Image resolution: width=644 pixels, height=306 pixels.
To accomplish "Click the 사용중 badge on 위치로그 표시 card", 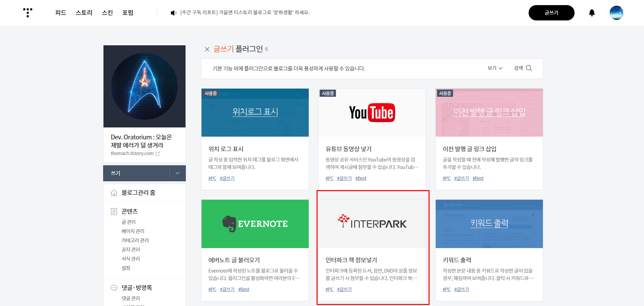I will 211,93.
